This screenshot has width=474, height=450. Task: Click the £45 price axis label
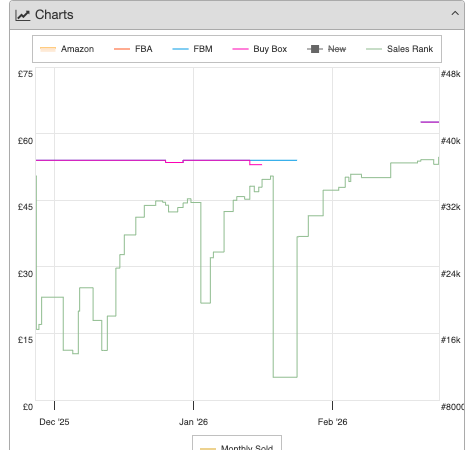(x=25, y=207)
